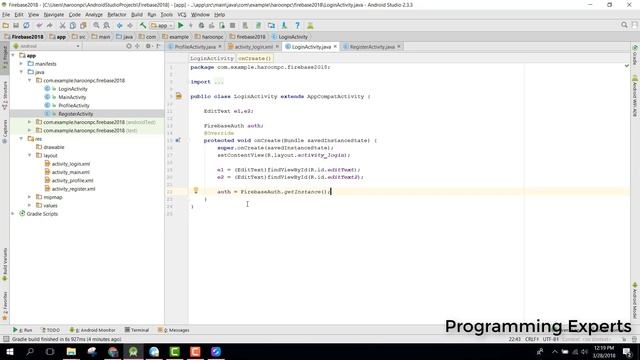Click the Forward navigation arrow icon

pos(130,25)
